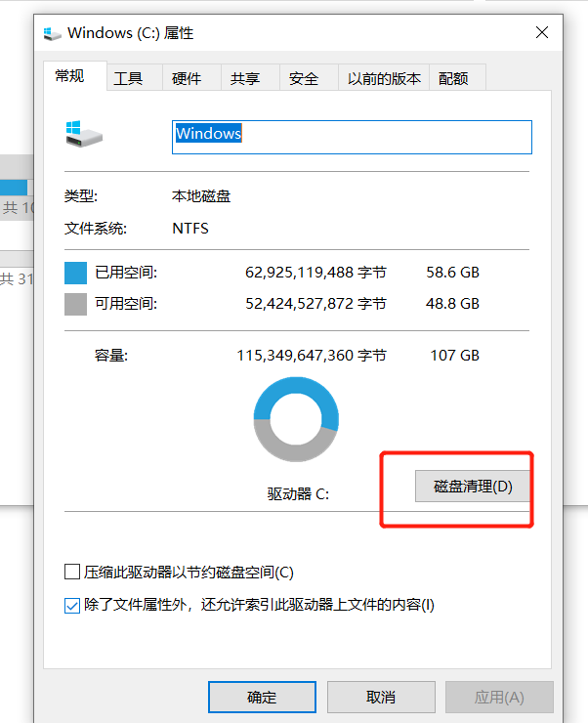Click the 52,424,527,872 字节 free value

(315, 304)
